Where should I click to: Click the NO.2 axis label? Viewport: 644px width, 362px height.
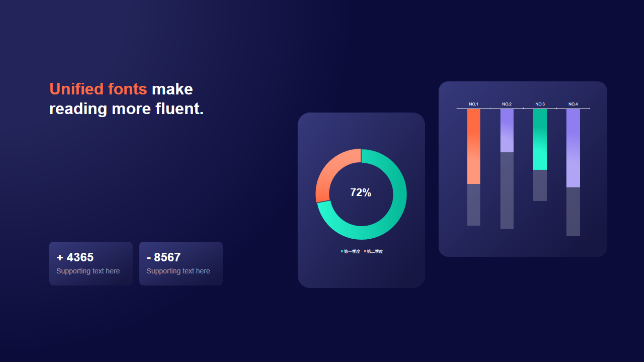507,104
